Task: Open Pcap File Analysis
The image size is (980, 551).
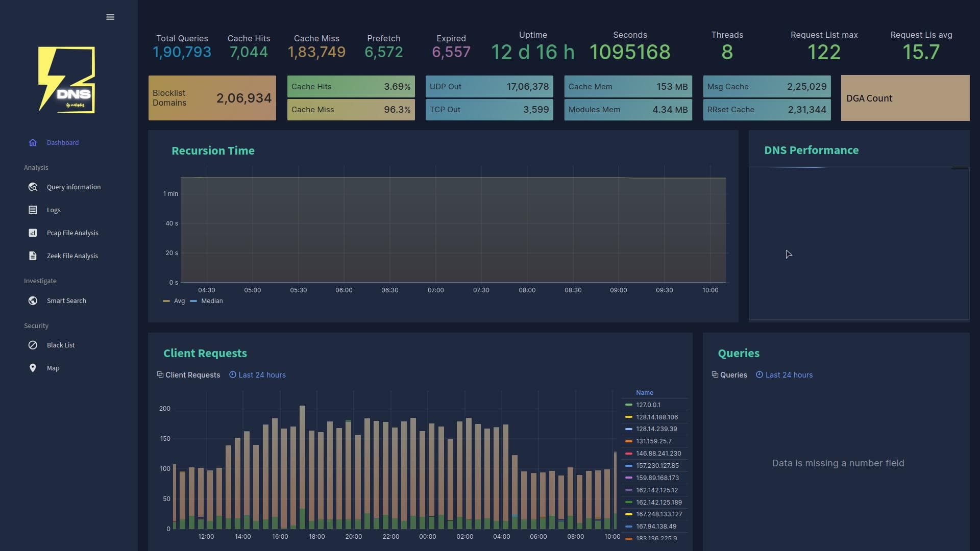Action: [72, 233]
